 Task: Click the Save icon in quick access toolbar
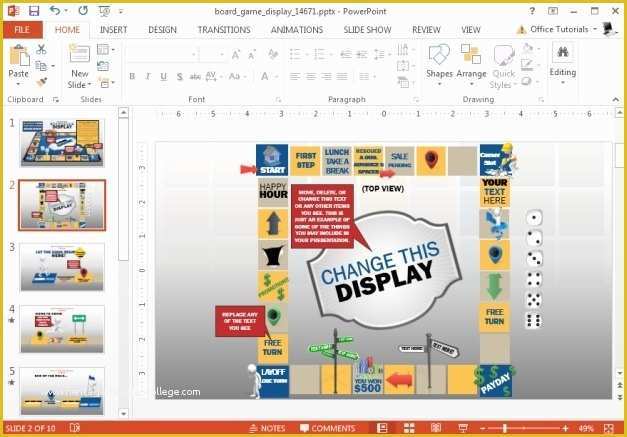click(x=34, y=11)
